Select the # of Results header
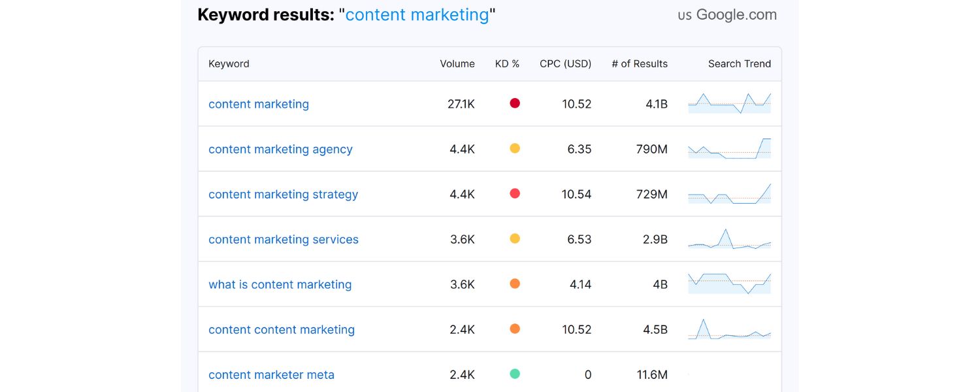 coord(639,63)
